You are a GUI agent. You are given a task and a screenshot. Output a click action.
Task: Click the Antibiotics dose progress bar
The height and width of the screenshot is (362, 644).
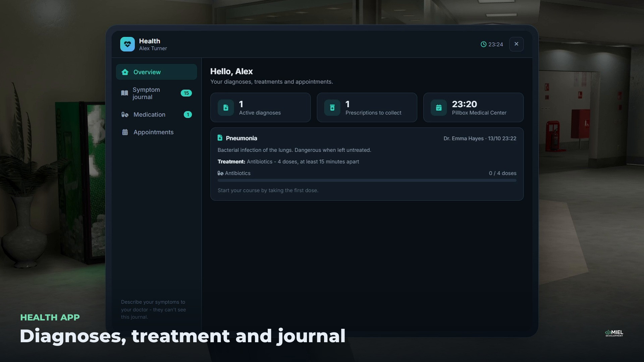coord(367,180)
